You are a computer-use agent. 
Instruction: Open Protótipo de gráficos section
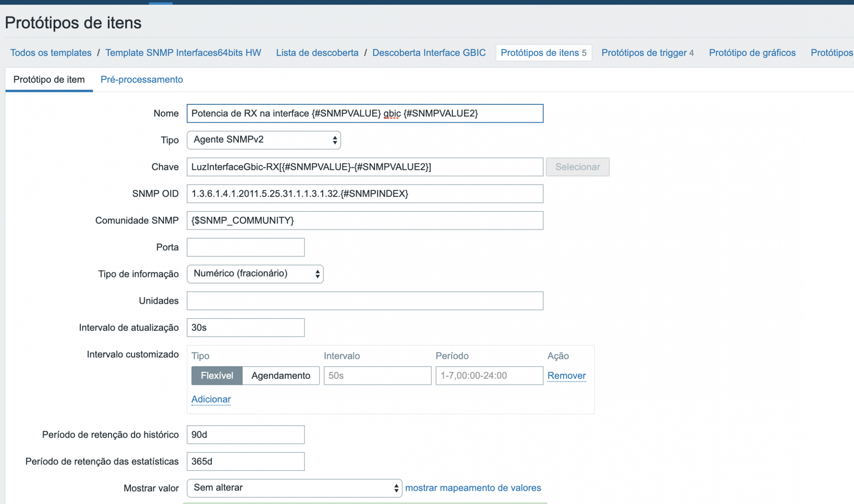click(x=752, y=53)
